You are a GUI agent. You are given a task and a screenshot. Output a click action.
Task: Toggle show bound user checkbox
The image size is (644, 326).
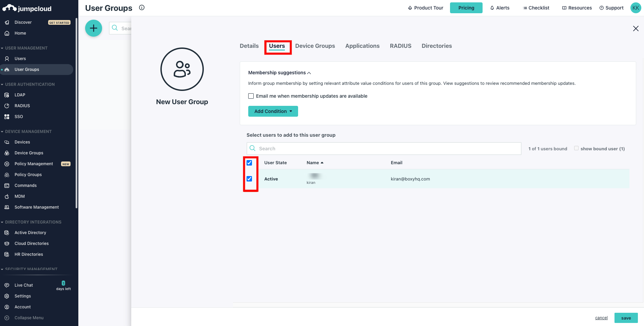coord(576,148)
